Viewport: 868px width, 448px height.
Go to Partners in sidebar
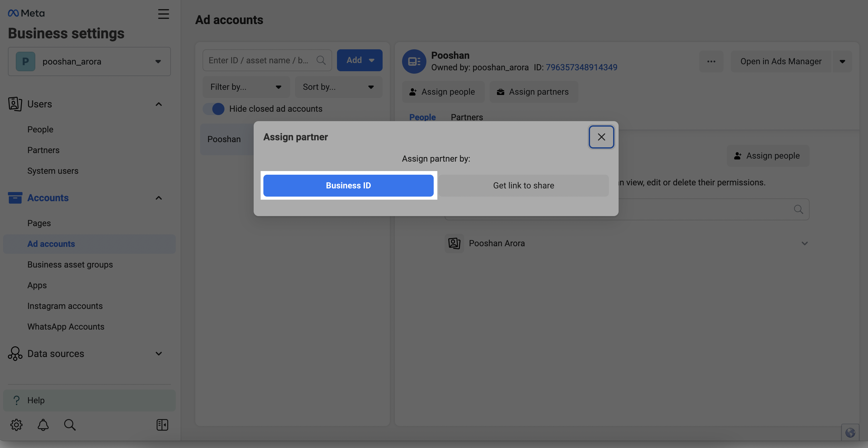(43, 150)
